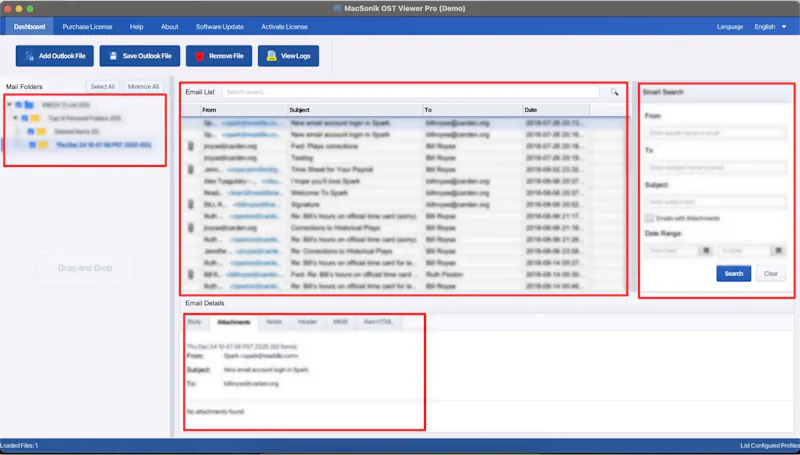Open View Logs from the toolbar
This screenshot has height=455, width=800.
point(288,56)
